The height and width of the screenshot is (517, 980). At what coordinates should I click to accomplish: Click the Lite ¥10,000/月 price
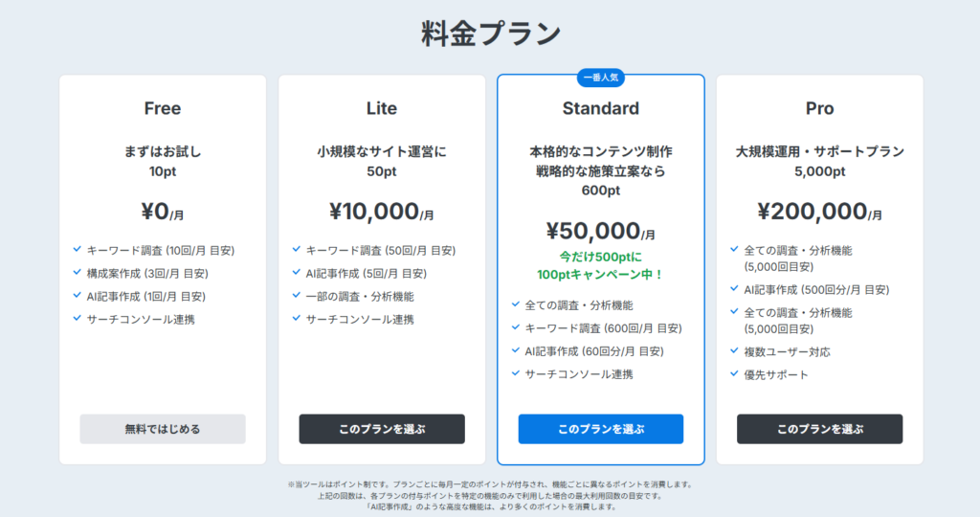pyautogui.click(x=382, y=212)
